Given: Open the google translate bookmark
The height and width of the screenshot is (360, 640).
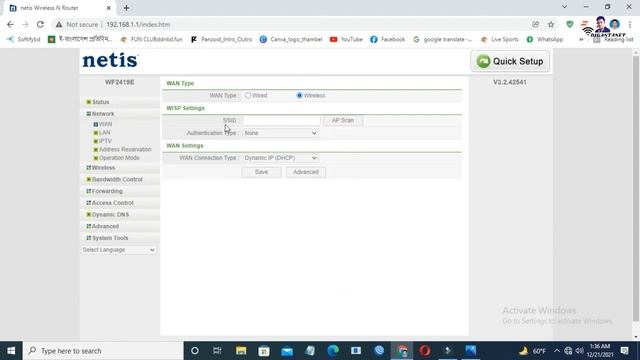Looking at the screenshot, I should tap(443, 39).
